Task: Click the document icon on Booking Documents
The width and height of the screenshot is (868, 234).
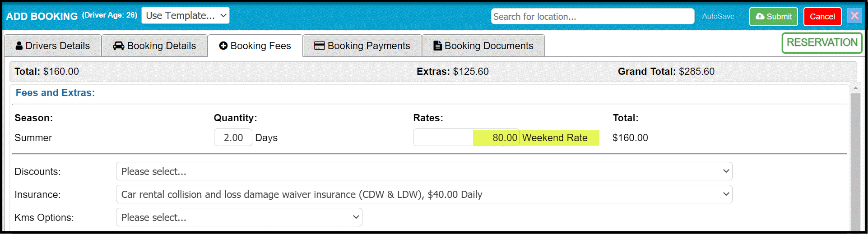Action: pyautogui.click(x=437, y=46)
